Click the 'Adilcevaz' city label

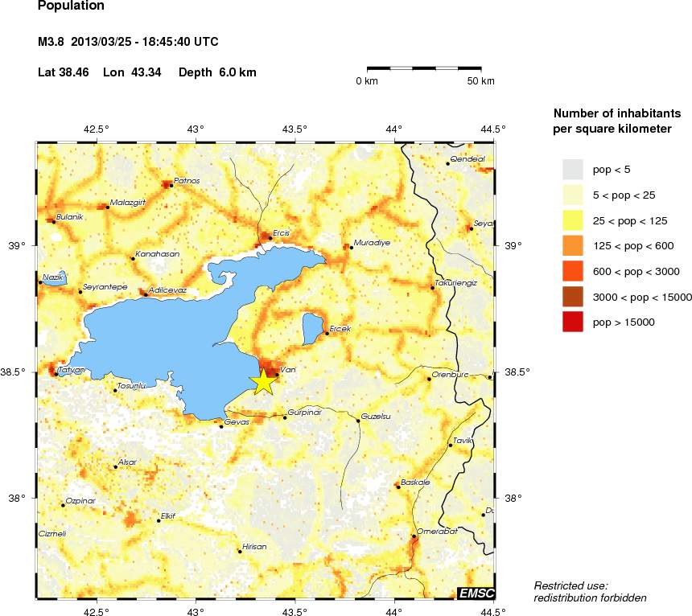(x=167, y=290)
